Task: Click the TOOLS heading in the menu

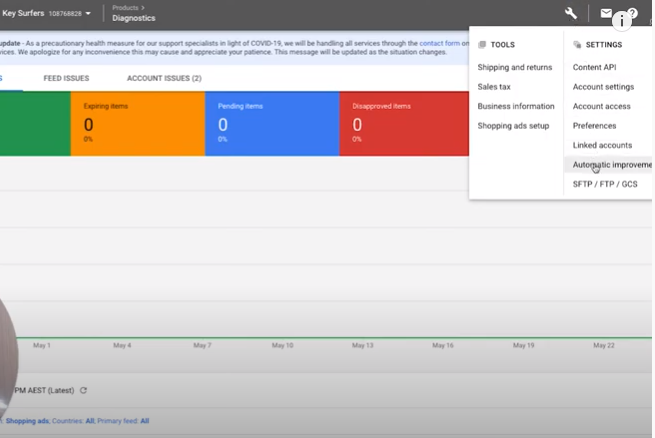Action: (503, 45)
